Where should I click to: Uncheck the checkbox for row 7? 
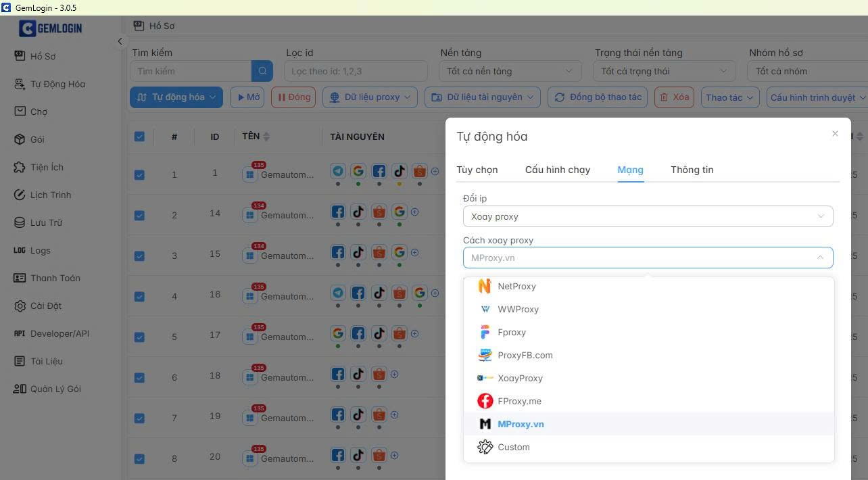(x=139, y=418)
